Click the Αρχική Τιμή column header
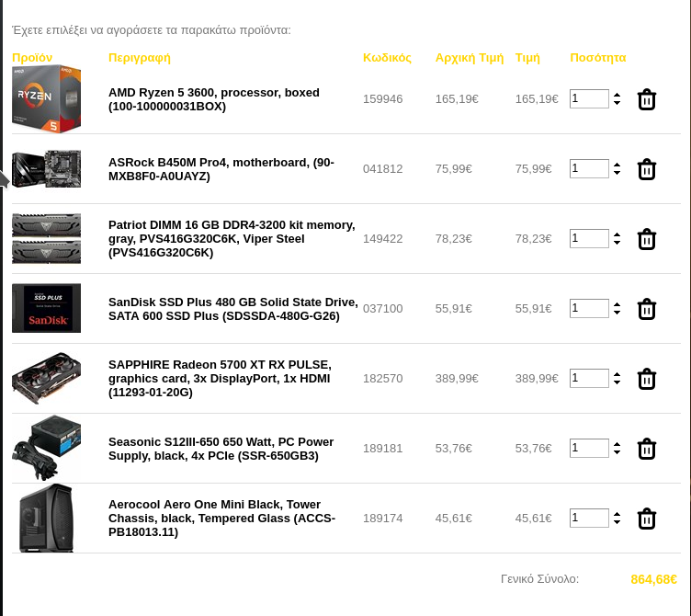 470,58
